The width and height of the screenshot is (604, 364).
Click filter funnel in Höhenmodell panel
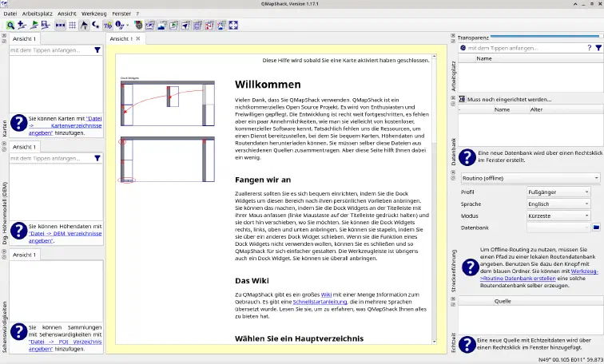[x=97, y=158]
